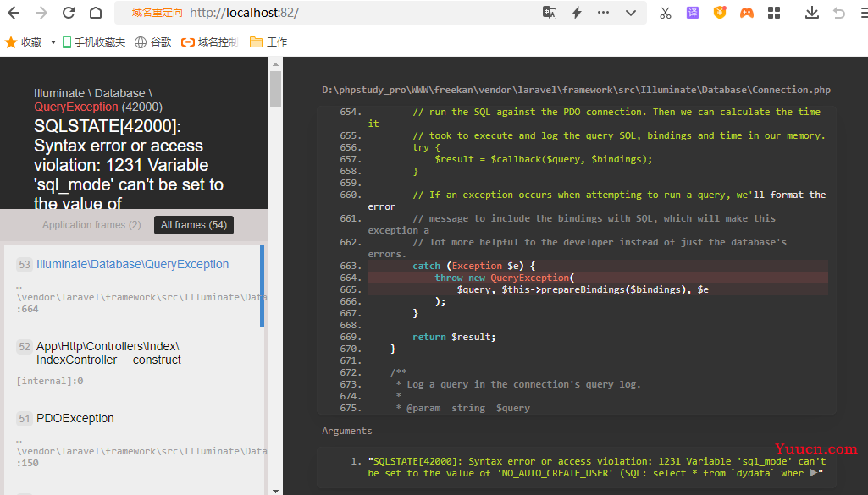This screenshot has width=868, height=495.
Task: Open the browser home page icon
Action: click(x=96, y=13)
